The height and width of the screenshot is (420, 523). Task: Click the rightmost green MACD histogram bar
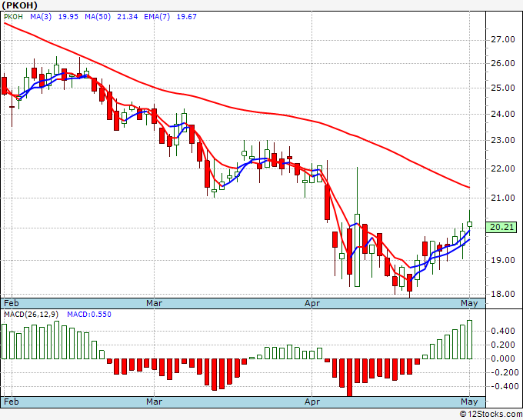click(470, 339)
